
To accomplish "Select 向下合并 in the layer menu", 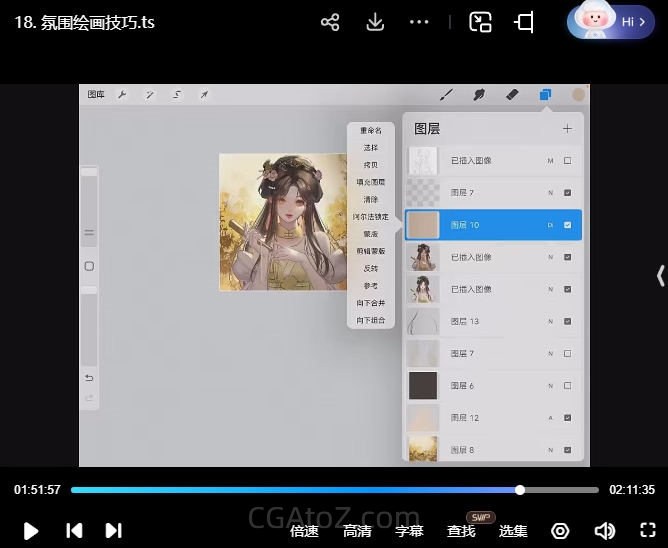I will tap(370, 303).
